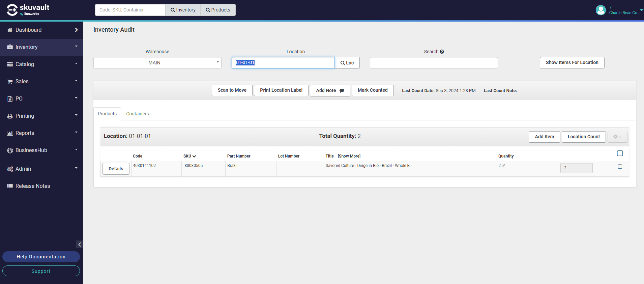Open the Release Notes menu item
Viewport: 644px width, 284px height.
tap(33, 186)
